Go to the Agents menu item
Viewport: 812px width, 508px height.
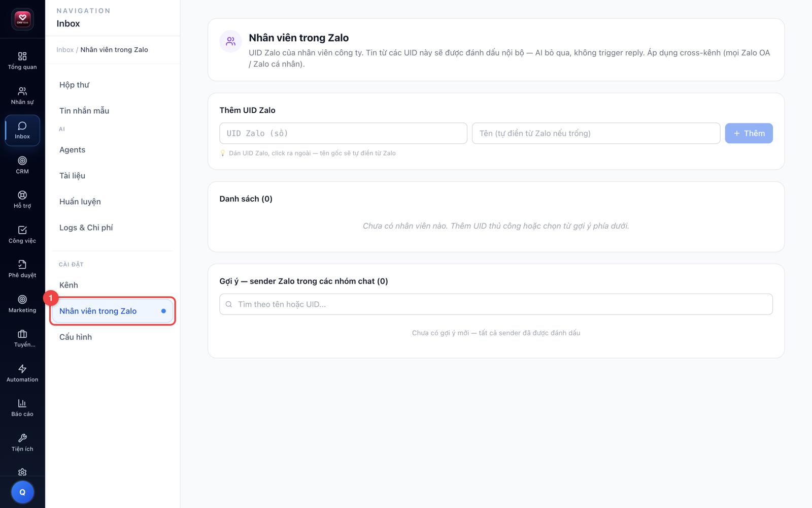coord(113,150)
